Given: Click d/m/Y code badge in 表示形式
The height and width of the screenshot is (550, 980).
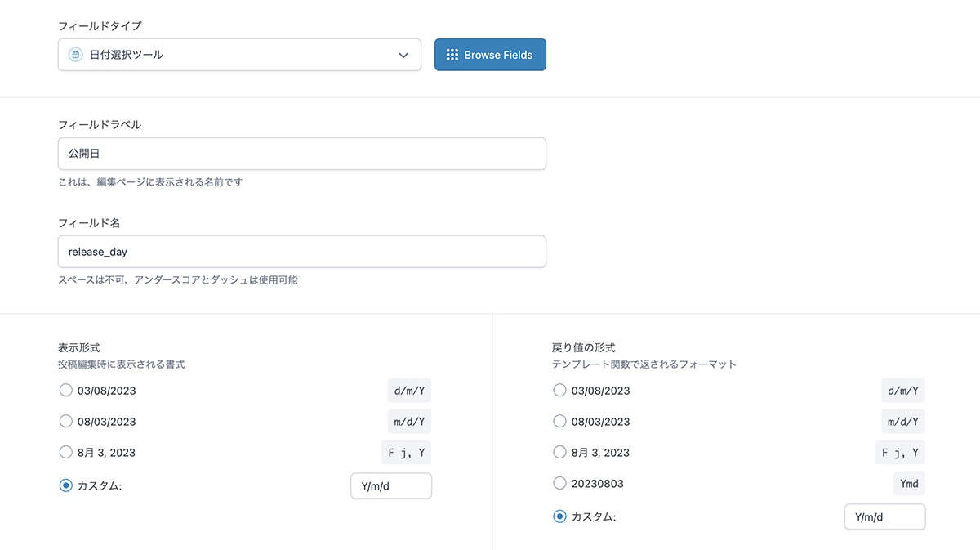Looking at the screenshot, I should (409, 391).
